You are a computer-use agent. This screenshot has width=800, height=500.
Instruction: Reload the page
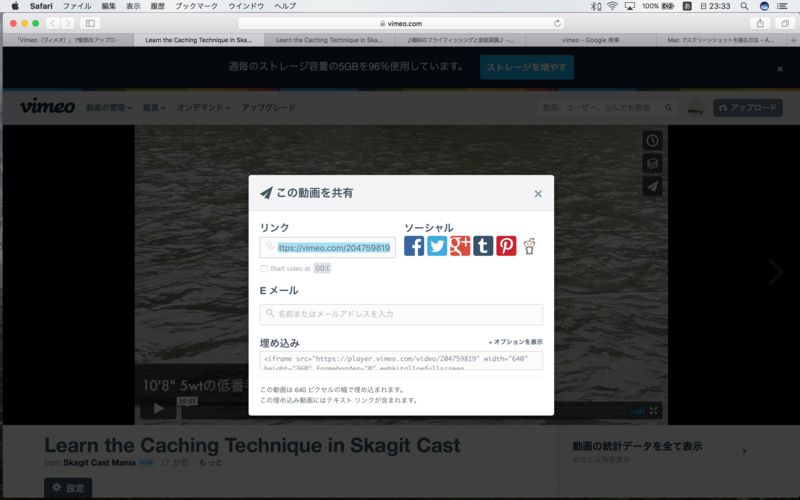pyautogui.click(x=557, y=23)
